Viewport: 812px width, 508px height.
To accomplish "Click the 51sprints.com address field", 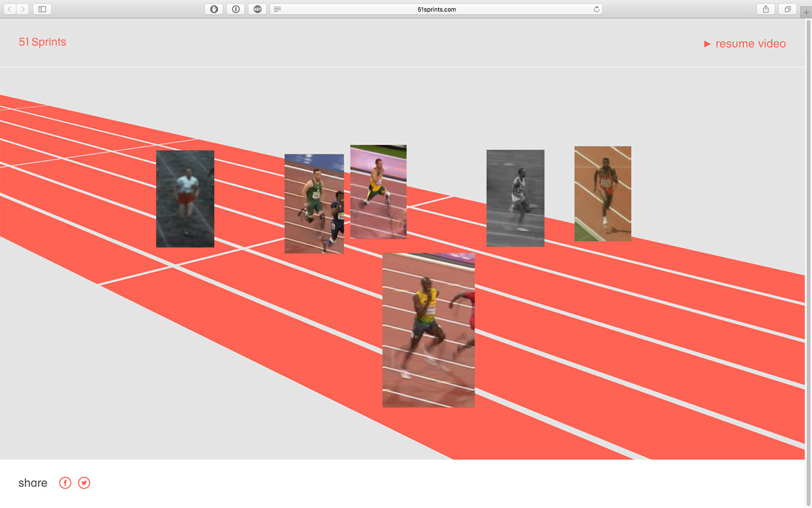I will pos(436,9).
